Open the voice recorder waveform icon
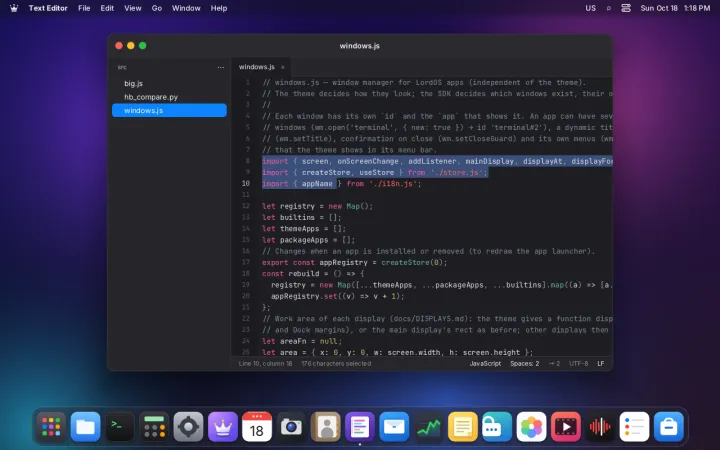Screen dimensions: 720x450 point(600,427)
